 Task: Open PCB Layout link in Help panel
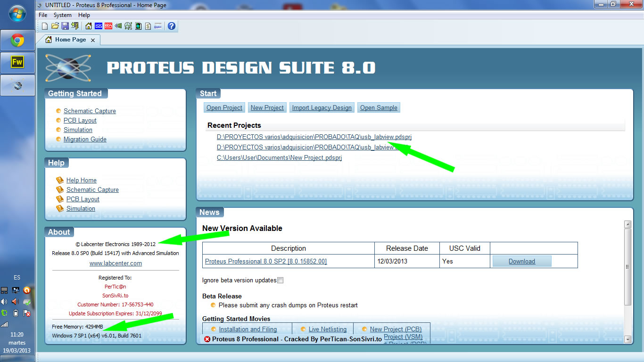(x=83, y=199)
